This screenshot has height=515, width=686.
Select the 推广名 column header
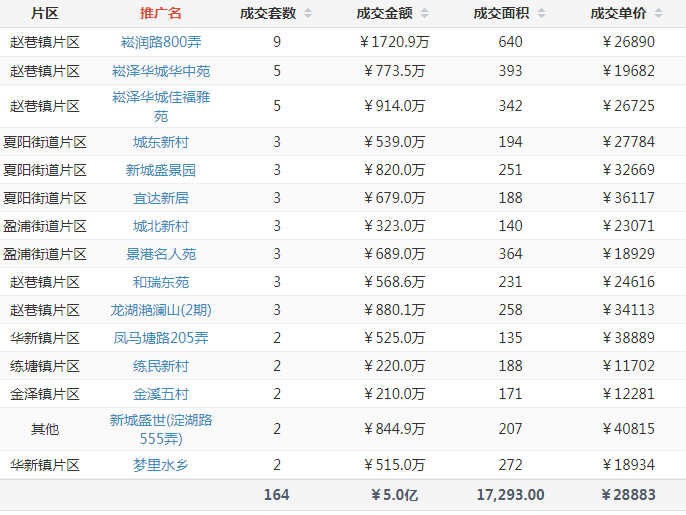[161, 13]
